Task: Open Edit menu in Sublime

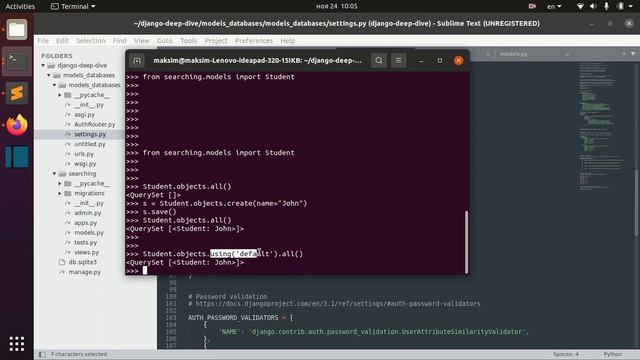Action: pos(62,40)
